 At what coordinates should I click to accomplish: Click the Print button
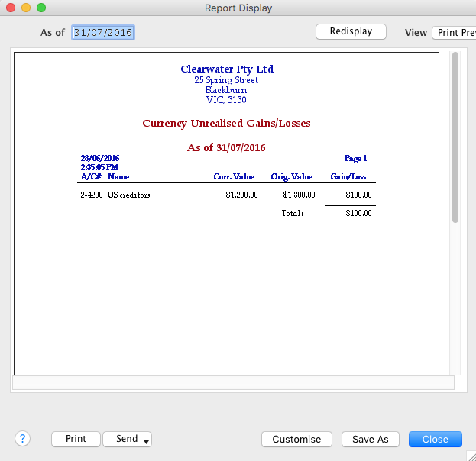click(76, 439)
